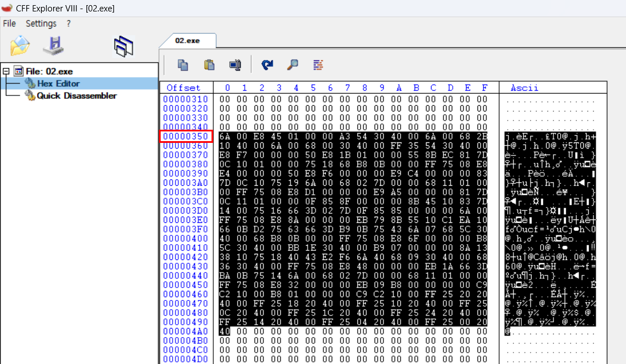Image resolution: width=626 pixels, height=364 pixels.
Task: Click the Select block icon in hex toolbar
Action: click(235, 65)
